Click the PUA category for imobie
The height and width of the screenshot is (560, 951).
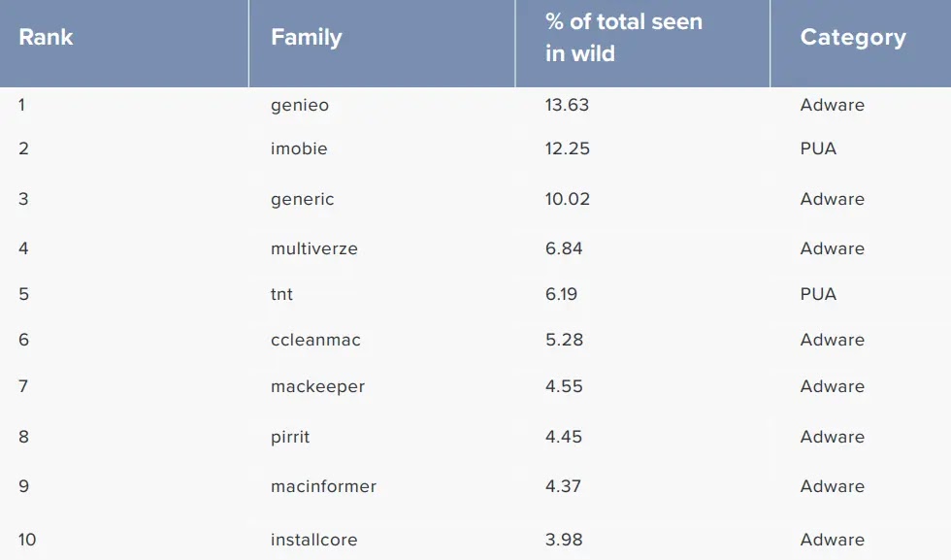(818, 148)
